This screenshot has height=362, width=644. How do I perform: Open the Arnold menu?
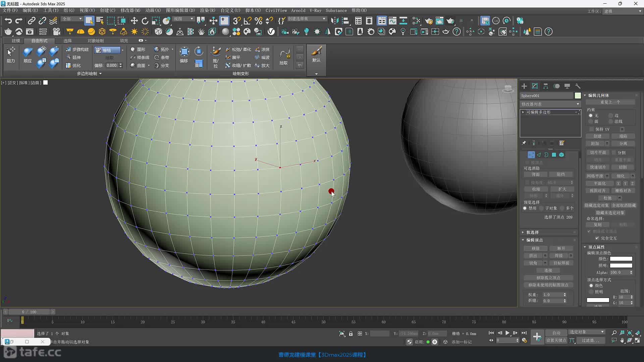click(x=298, y=10)
